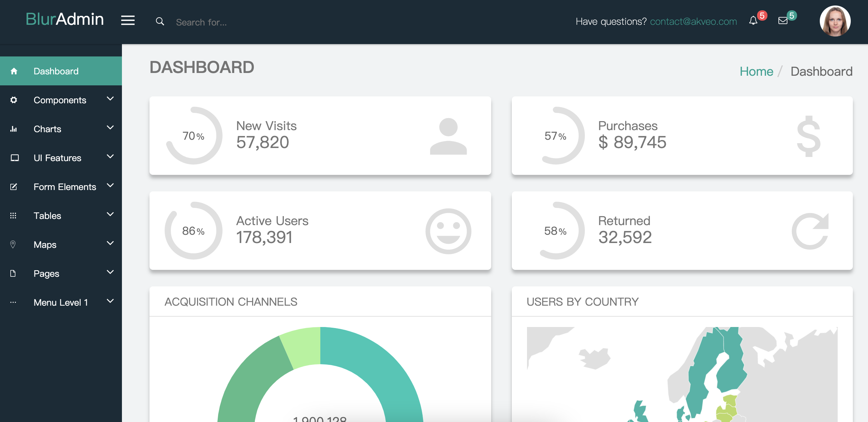Open the bell notifications icon
This screenshot has height=422, width=868.
pyautogui.click(x=753, y=21)
